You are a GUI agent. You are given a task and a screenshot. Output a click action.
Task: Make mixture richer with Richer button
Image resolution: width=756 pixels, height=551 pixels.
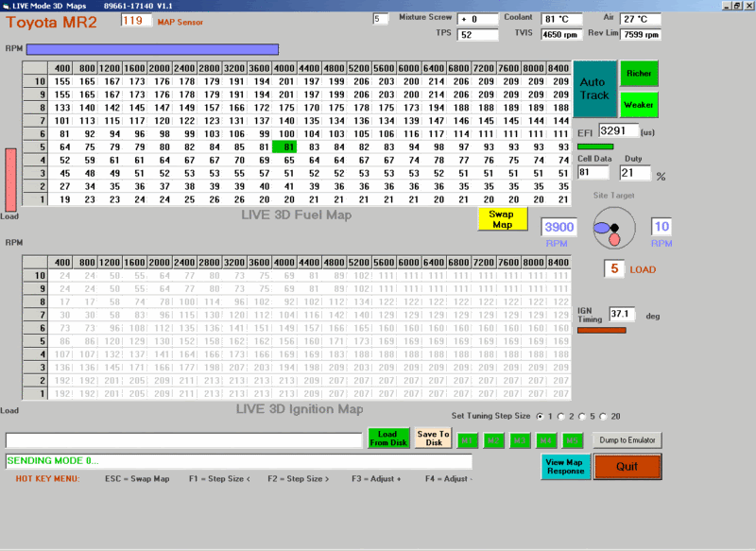click(x=639, y=74)
